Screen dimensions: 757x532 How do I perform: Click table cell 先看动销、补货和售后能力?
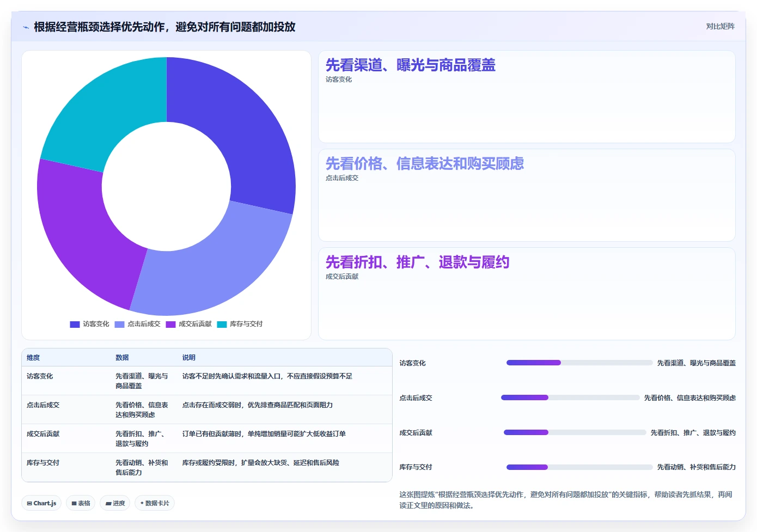click(142, 468)
